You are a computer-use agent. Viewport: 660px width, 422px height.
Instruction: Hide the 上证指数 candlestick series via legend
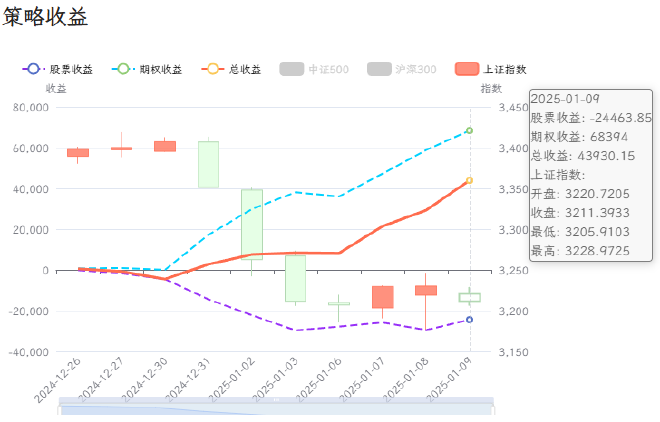491,69
